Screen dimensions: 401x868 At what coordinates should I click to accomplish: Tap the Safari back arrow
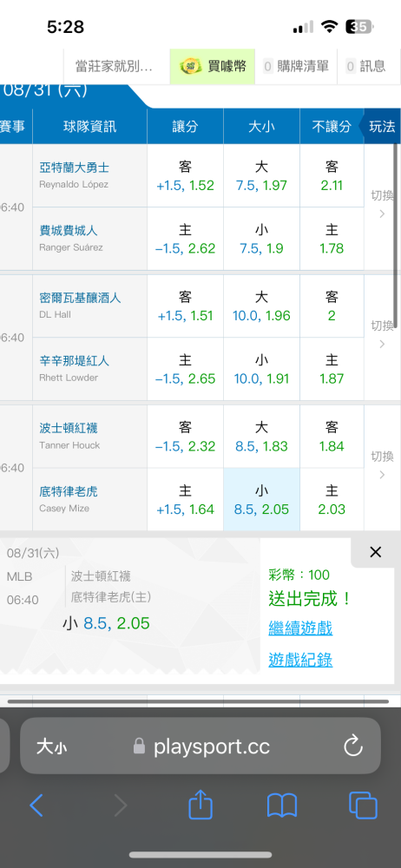(36, 805)
